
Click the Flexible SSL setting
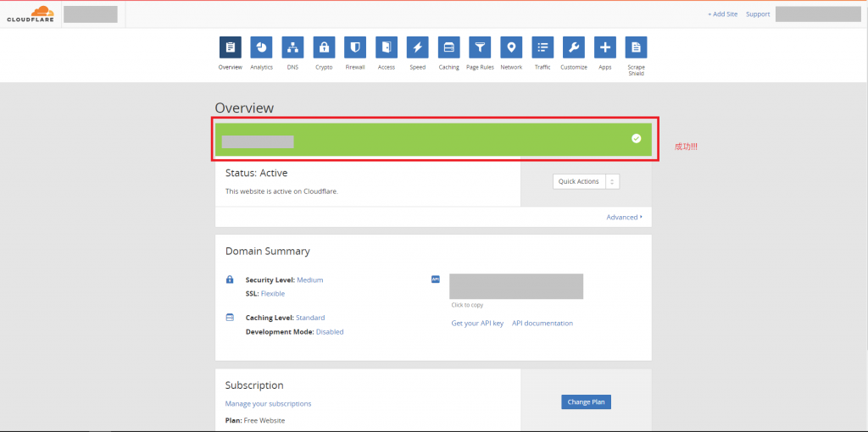click(273, 294)
